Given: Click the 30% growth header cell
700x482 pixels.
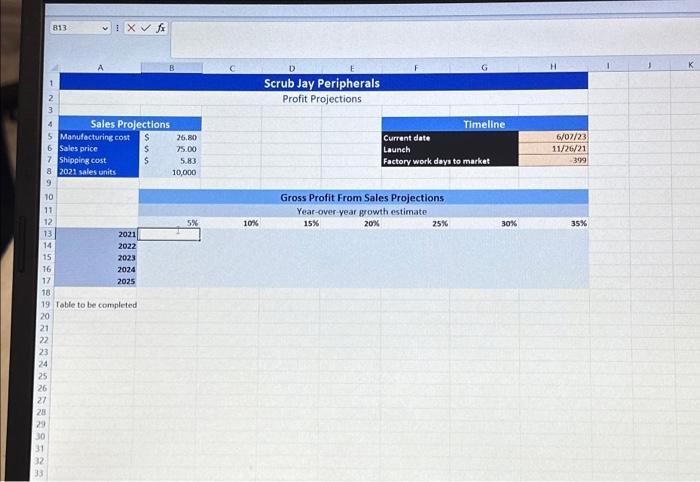Looking at the screenshot, I should pyautogui.click(x=485, y=223).
